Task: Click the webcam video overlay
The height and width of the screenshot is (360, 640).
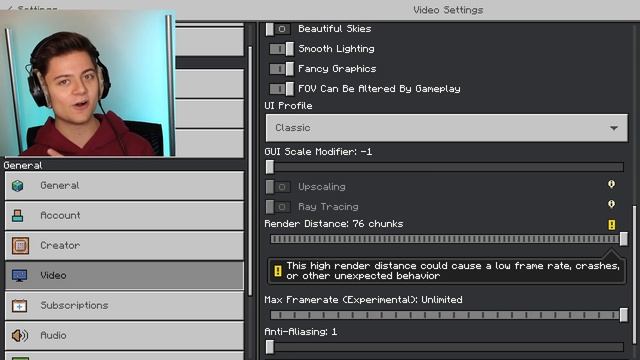Action: [x=88, y=84]
